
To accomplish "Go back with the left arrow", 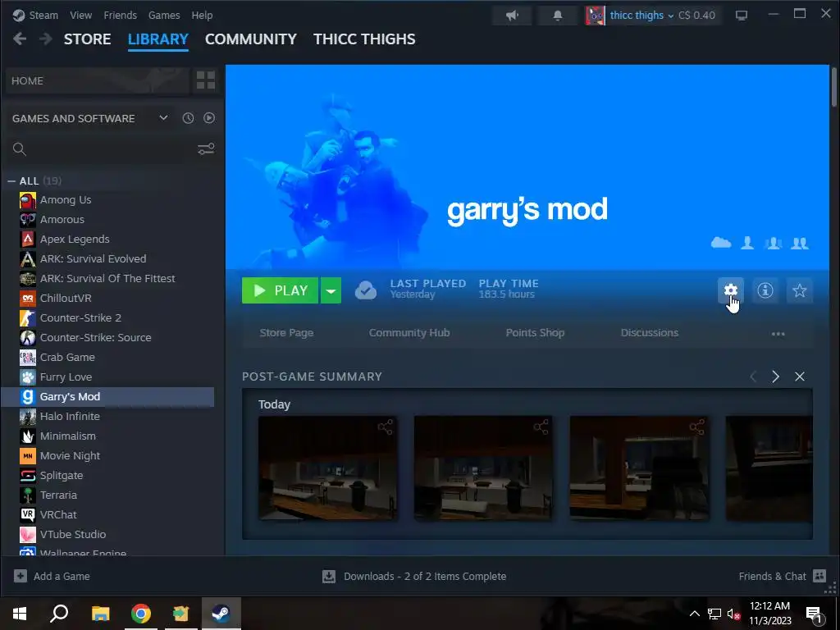I will [x=20, y=39].
